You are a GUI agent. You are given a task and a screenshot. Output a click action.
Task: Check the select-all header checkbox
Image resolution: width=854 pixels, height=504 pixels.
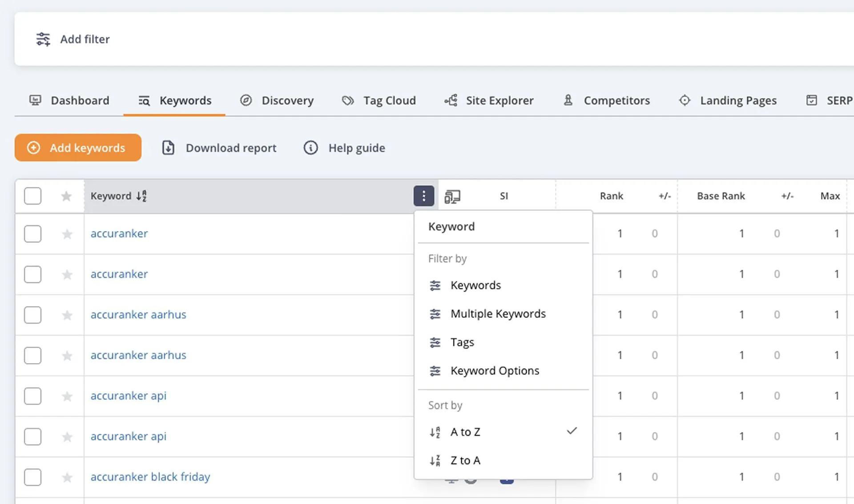click(x=33, y=196)
